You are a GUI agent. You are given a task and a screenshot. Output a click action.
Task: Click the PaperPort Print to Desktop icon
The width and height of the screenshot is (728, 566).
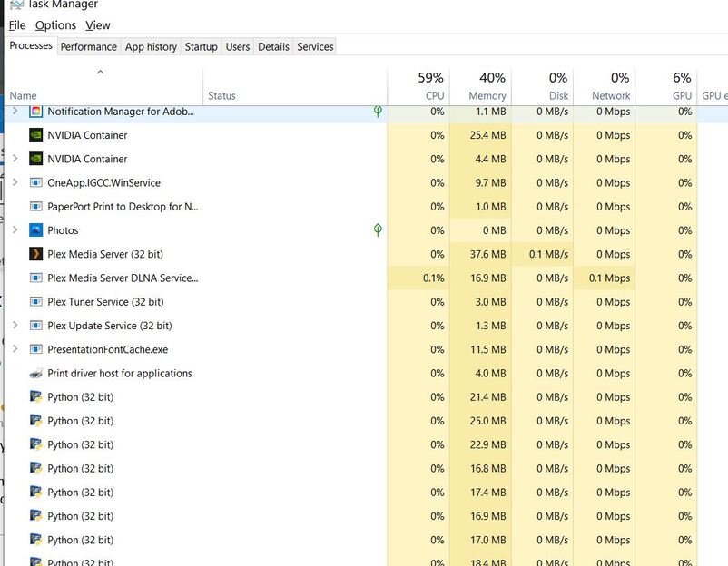point(35,207)
